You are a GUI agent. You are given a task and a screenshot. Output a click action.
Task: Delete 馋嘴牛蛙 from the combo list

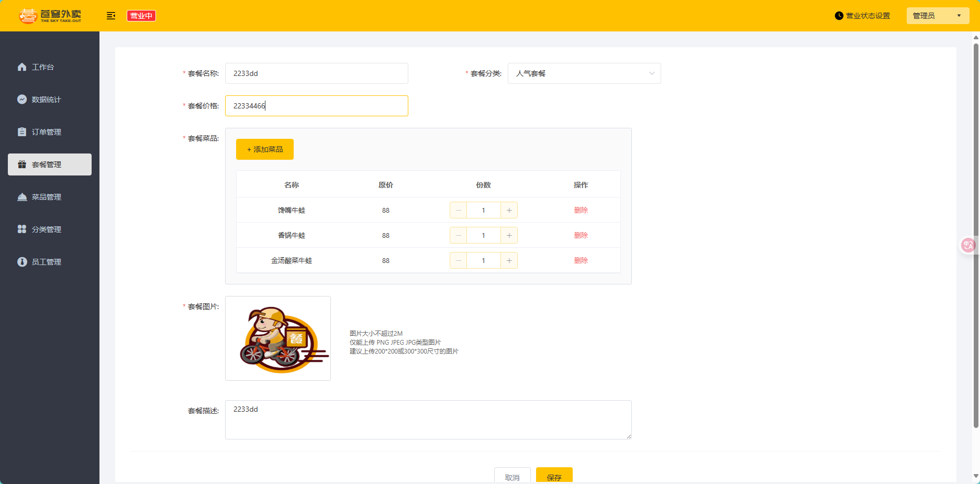click(x=581, y=210)
